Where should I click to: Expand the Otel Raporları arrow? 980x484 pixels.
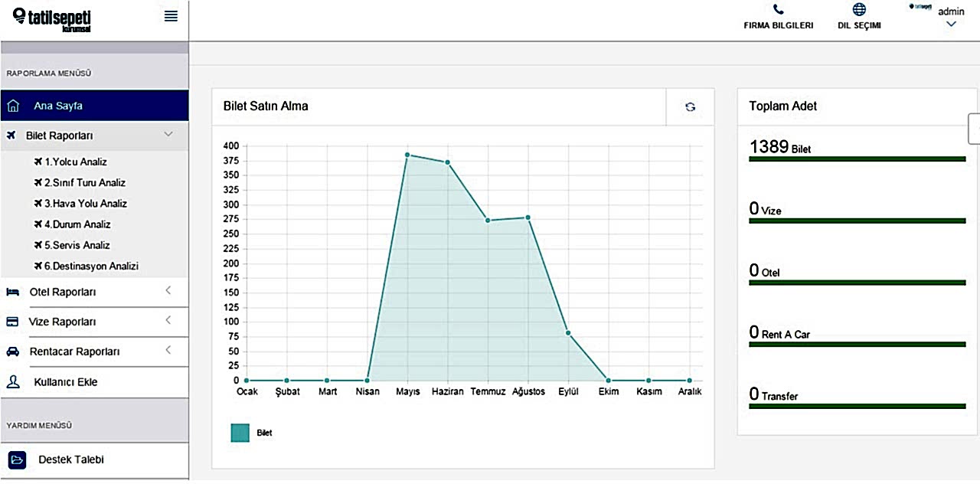168,291
